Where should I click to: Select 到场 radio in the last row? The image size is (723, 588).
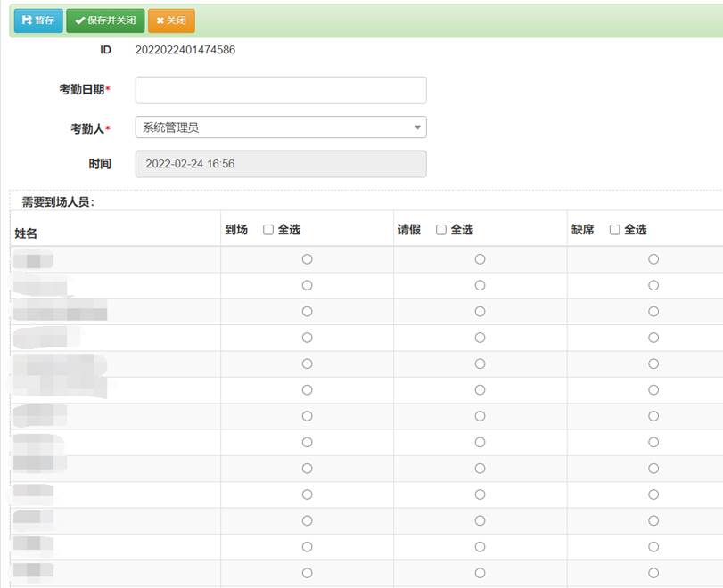click(x=307, y=573)
